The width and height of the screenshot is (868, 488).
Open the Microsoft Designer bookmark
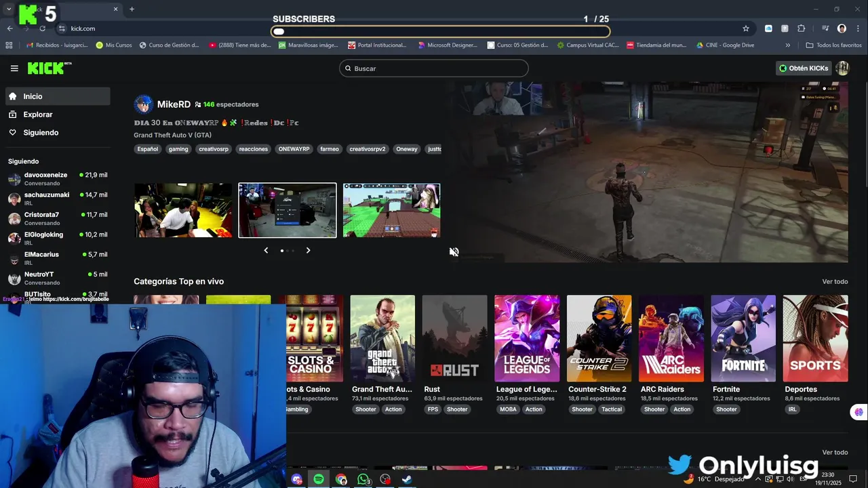[x=448, y=45]
